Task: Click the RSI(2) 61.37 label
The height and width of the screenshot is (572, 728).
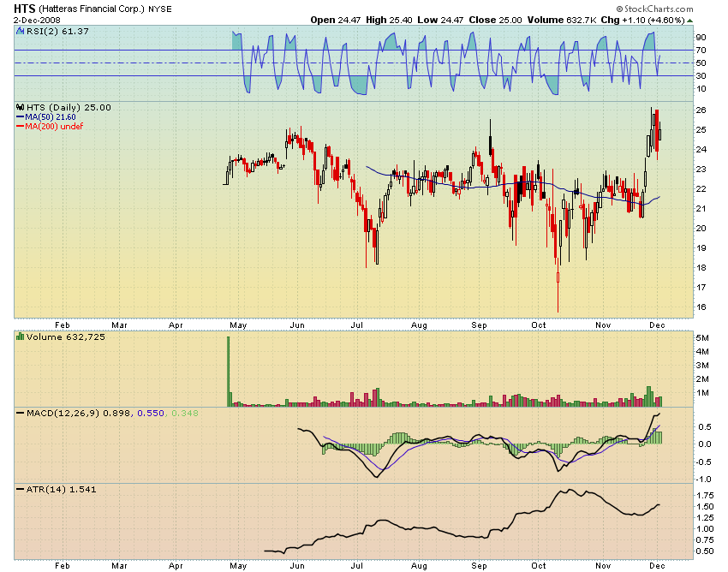Action: coord(57,31)
